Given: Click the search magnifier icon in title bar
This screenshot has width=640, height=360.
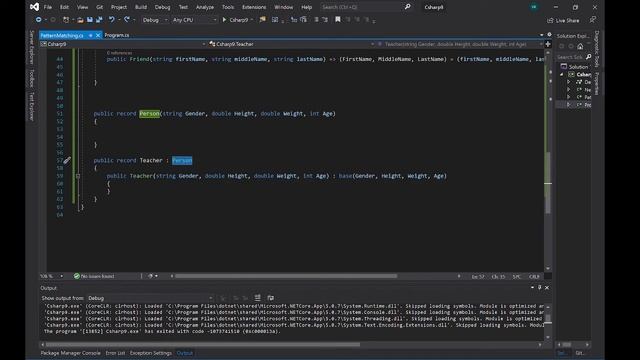Looking at the screenshot, I should pyautogui.click(x=407, y=7).
